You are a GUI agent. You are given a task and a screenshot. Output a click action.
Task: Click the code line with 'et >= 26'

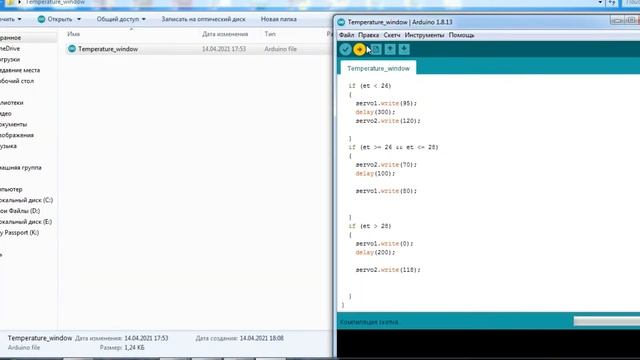tap(393, 147)
